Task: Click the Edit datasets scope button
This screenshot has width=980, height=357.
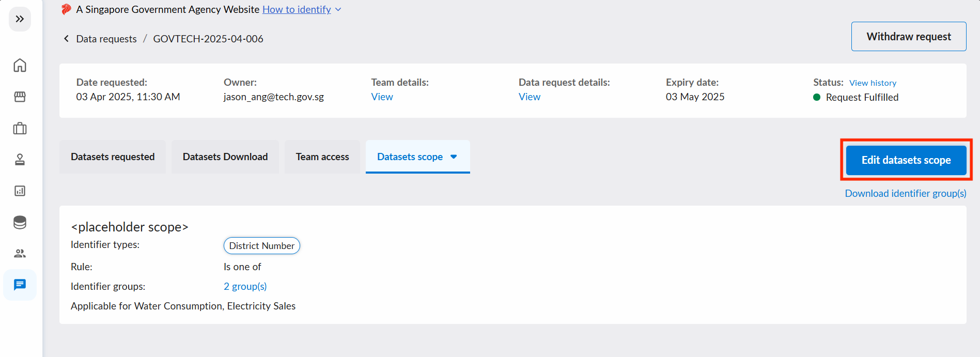Action: pos(906,160)
